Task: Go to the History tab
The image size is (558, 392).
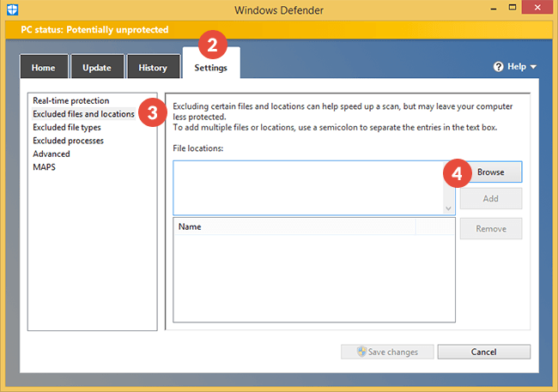Action: 153,67
